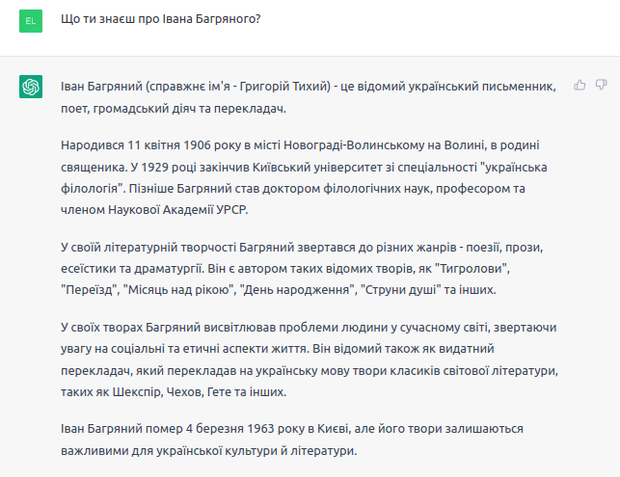Click the ChatGPT logo avatar
The height and width of the screenshot is (477, 620).
31,87
